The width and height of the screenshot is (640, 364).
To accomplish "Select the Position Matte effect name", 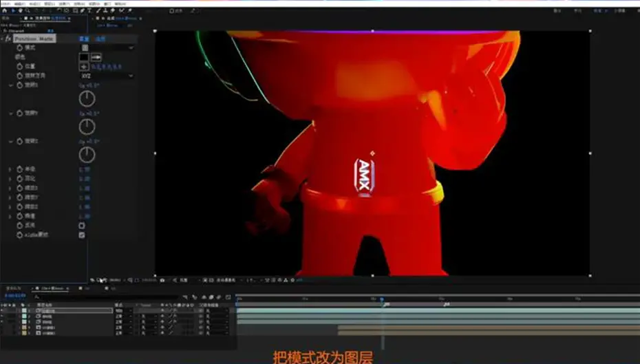I will (34, 39).
